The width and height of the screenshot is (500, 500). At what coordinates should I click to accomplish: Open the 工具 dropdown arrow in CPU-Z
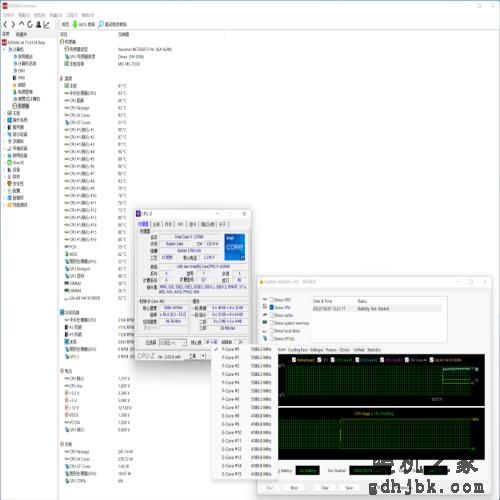[x=203, y=356]
